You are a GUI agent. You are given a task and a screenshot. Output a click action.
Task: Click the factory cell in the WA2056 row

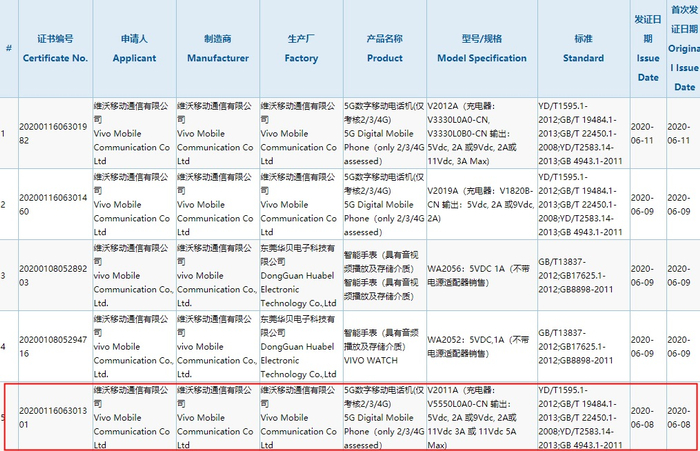click(301, 276)
